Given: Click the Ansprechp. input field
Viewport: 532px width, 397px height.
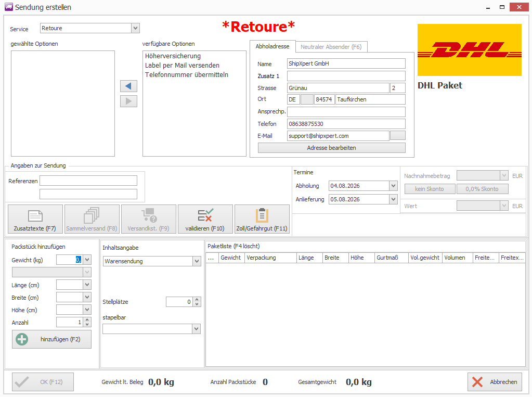Looking at the screenshot, I should (346, 112).
